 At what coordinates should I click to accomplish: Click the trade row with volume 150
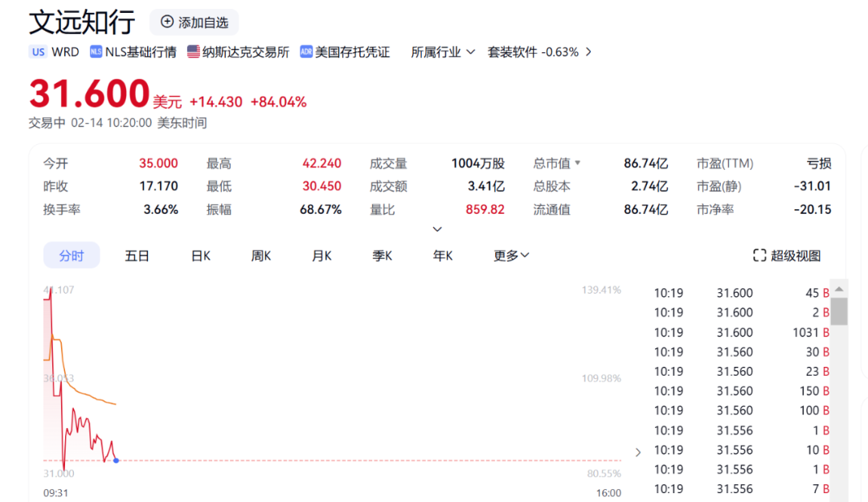[x=741, y=391]
